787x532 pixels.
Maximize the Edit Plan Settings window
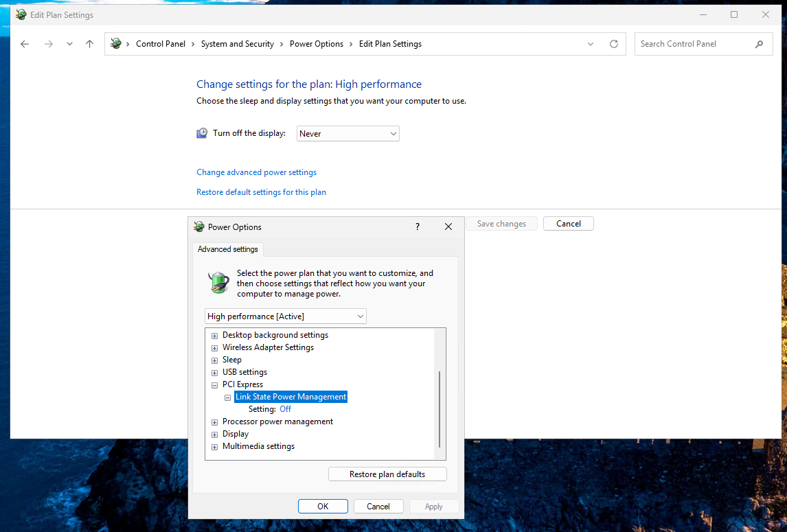click(x=734, y=14)
